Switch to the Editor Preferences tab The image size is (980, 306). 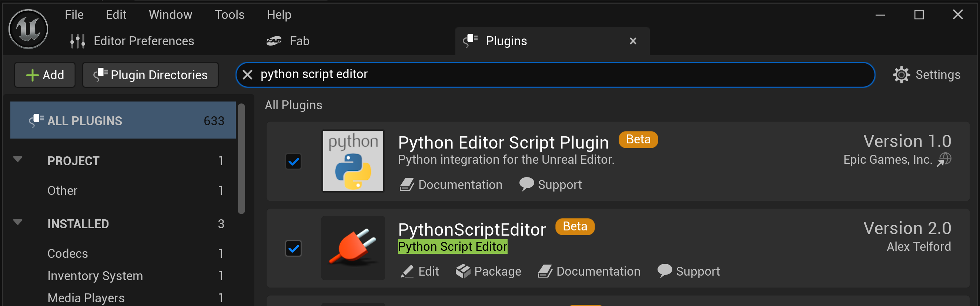[133, 41]
